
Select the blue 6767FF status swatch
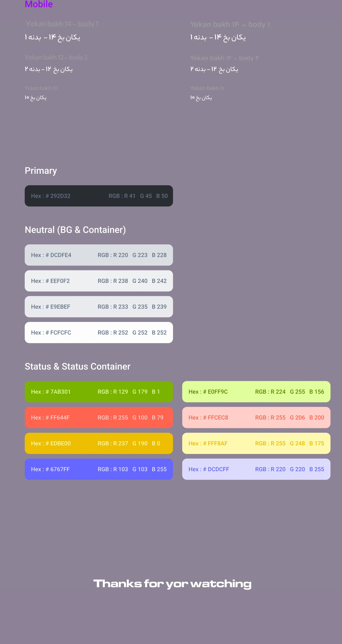(99, 469)
